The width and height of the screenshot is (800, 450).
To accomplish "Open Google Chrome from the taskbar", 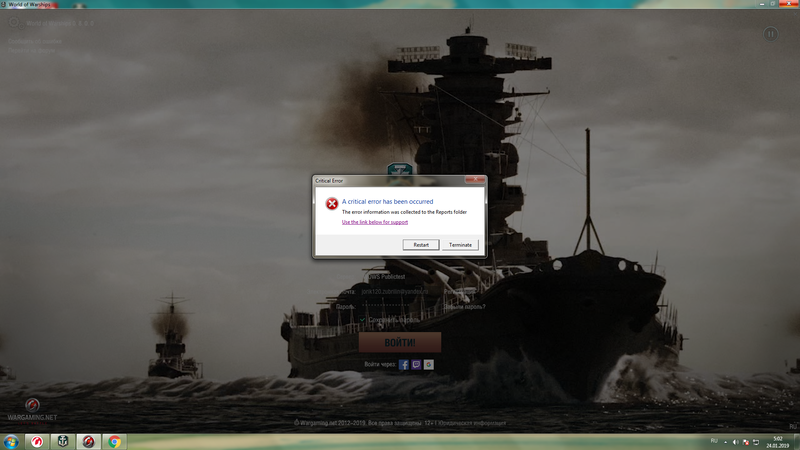I will (115, 441).
